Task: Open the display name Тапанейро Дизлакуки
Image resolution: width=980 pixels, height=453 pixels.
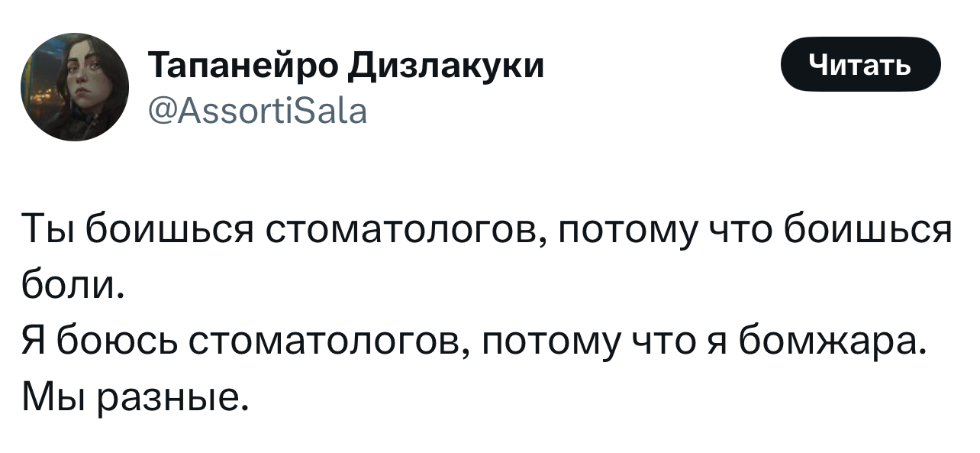Action: (345, 66)
